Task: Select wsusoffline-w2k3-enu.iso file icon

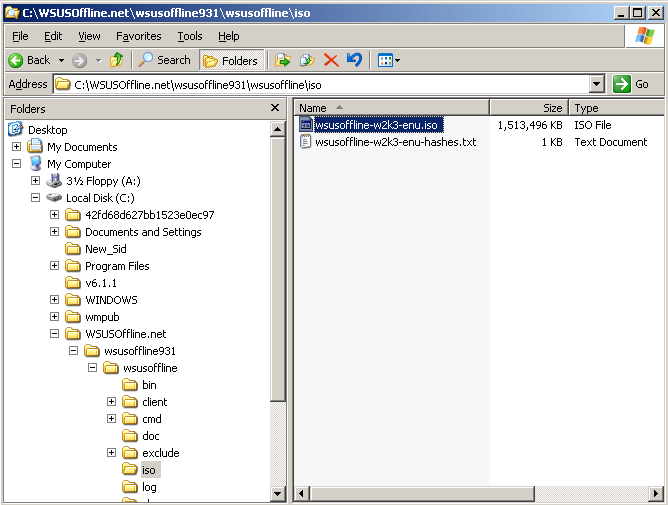Action: point(306,124)
